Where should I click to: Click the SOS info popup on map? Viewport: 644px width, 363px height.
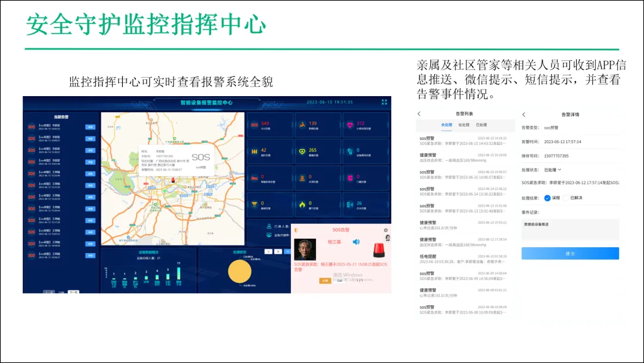176,161
